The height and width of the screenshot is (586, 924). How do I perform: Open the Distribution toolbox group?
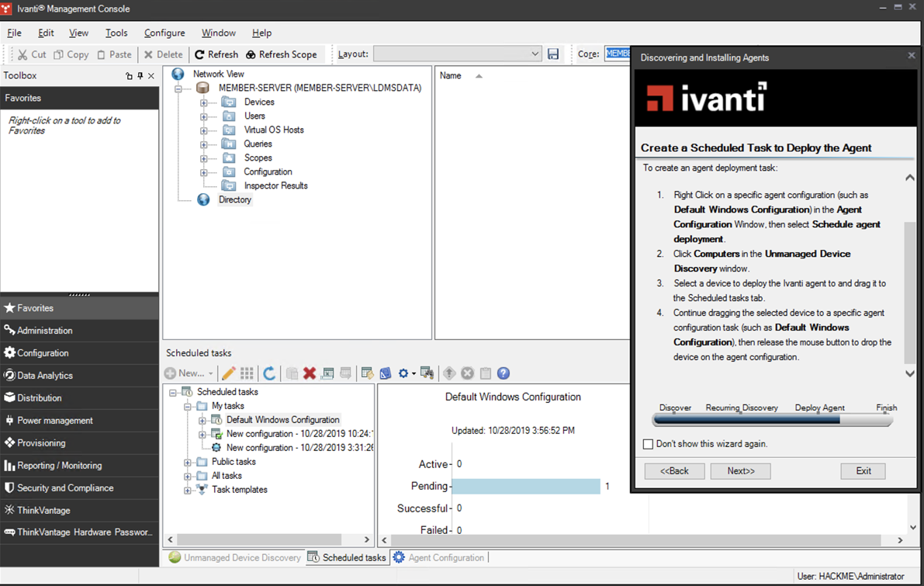(40, 398)
